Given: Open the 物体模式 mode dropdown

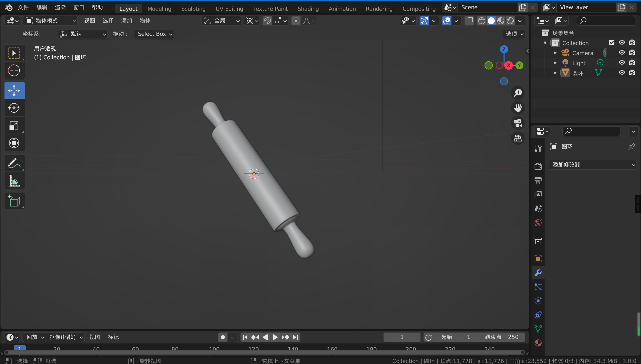Looking at the screenshot, I should [x=51, y=21].
